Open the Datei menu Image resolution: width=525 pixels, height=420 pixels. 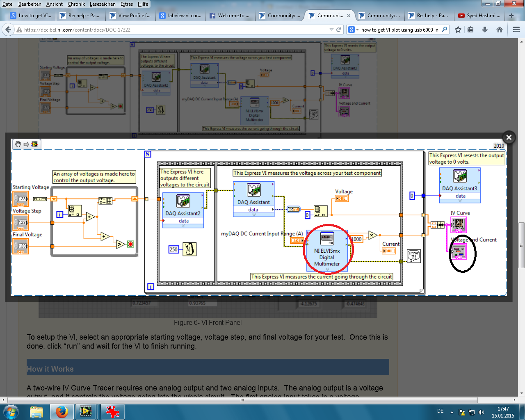pyautogui.click(x=8, y=4)
